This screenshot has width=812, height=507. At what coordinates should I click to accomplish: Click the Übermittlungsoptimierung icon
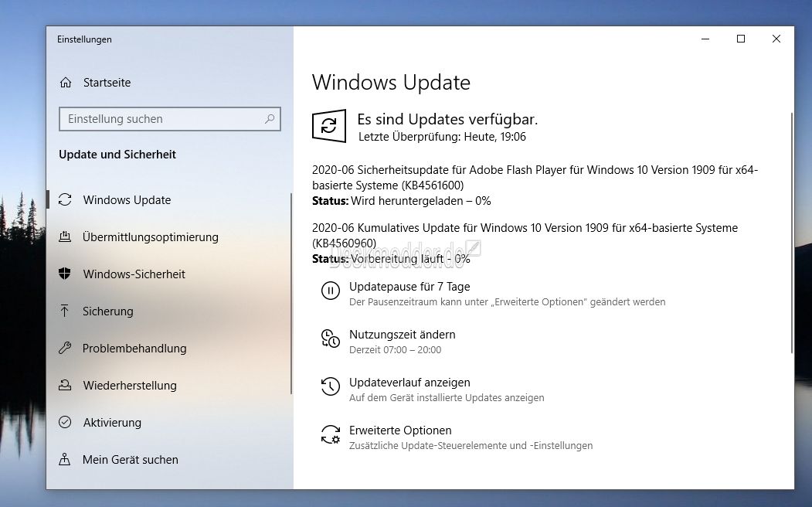pyautogui.click(x=65, y=237)
